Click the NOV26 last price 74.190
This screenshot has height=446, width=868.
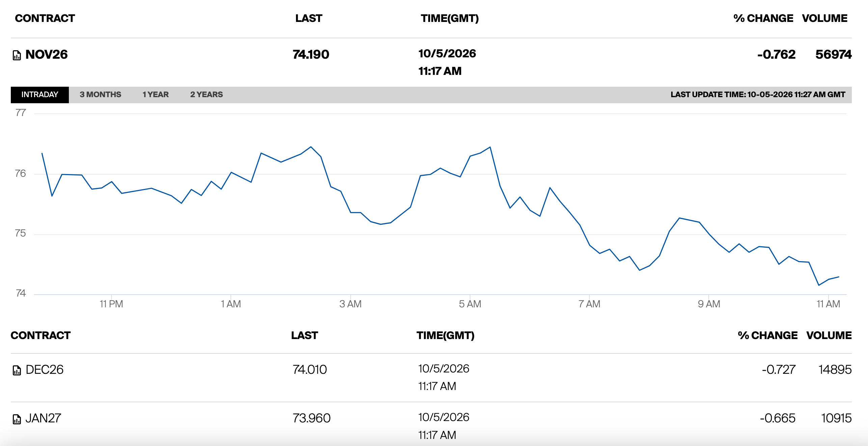click(x=311, y=54)
